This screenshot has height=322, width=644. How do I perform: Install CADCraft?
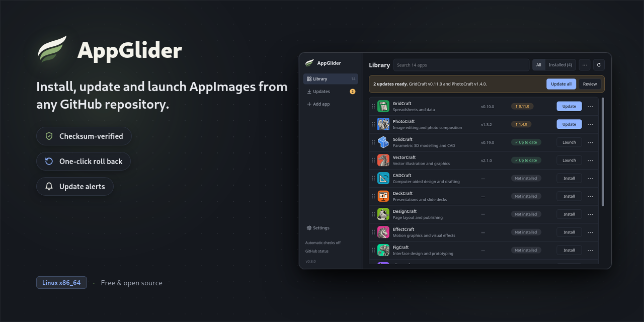point(569,178)
